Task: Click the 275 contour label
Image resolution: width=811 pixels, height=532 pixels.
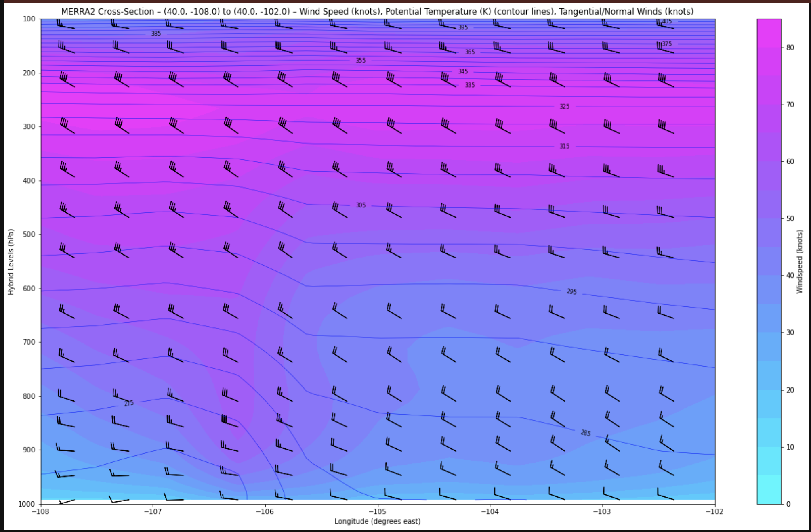Action: [x=129, y=403]
